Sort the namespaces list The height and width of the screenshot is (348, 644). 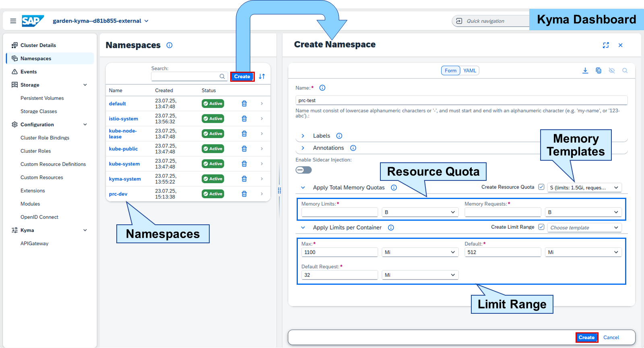[x=262, y=77]
